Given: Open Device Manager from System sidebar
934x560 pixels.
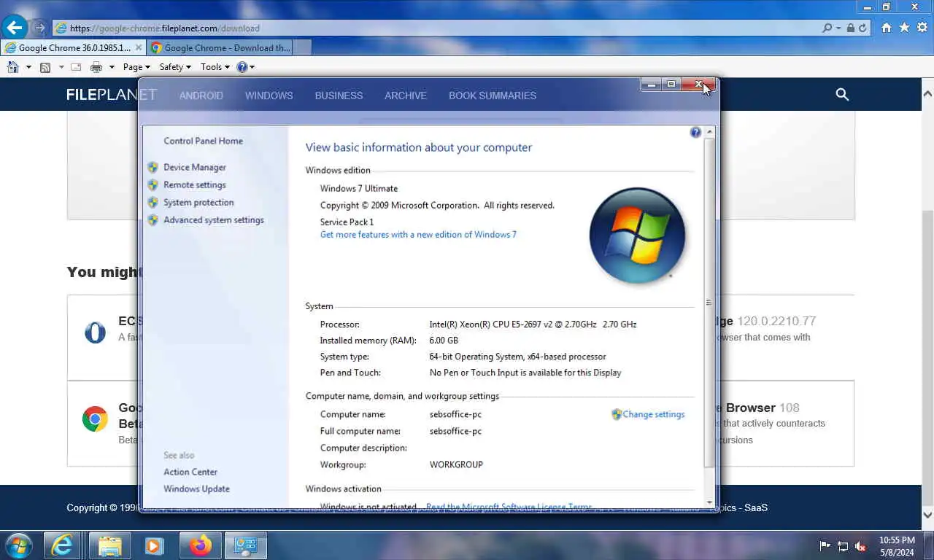Looking at the screenshot, I should click(195, 167).
